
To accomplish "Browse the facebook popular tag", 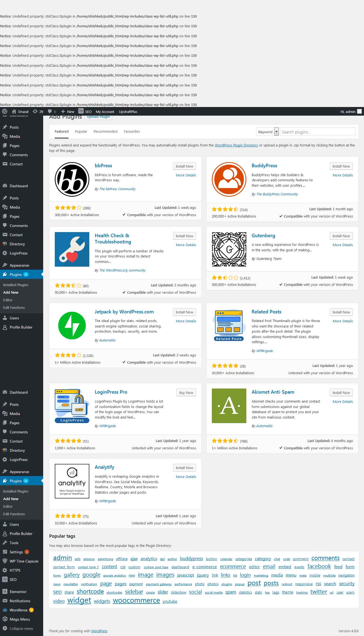I will pos(319,566).
